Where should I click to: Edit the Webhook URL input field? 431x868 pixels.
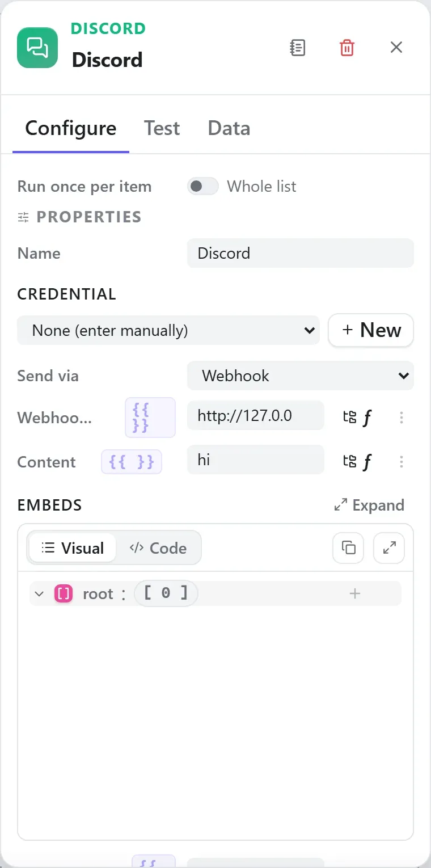256,415
